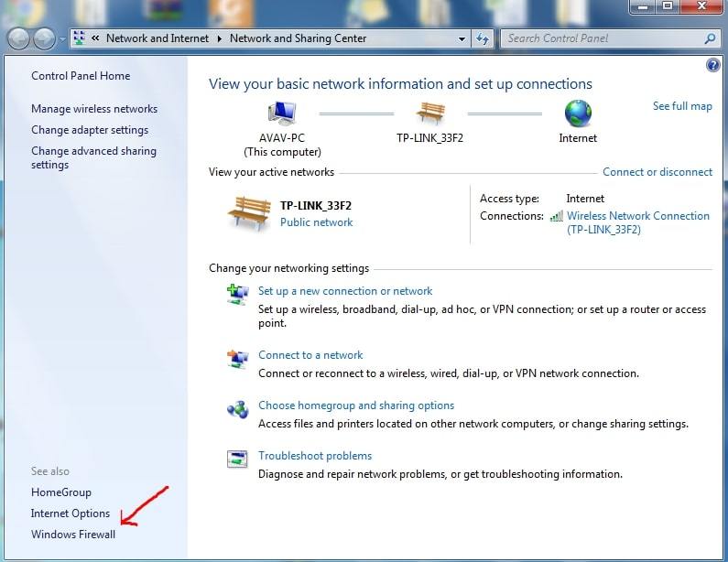Click Choose homegroup and sharing options
Screen dimensions: 728x562
[x=356, y=405]
